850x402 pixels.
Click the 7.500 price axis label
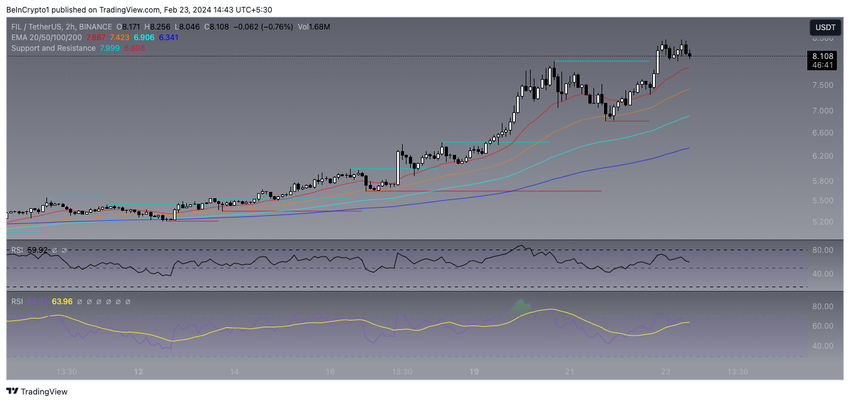821,85
